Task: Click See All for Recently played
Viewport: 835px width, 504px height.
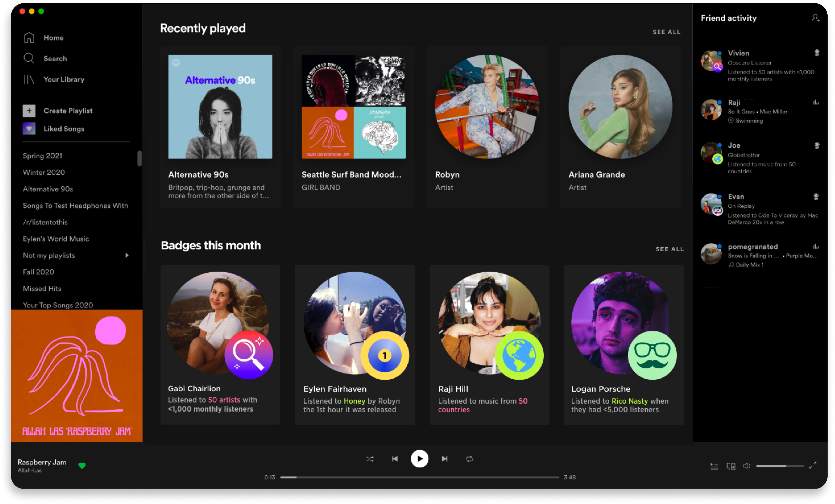Action: [666, 32]
